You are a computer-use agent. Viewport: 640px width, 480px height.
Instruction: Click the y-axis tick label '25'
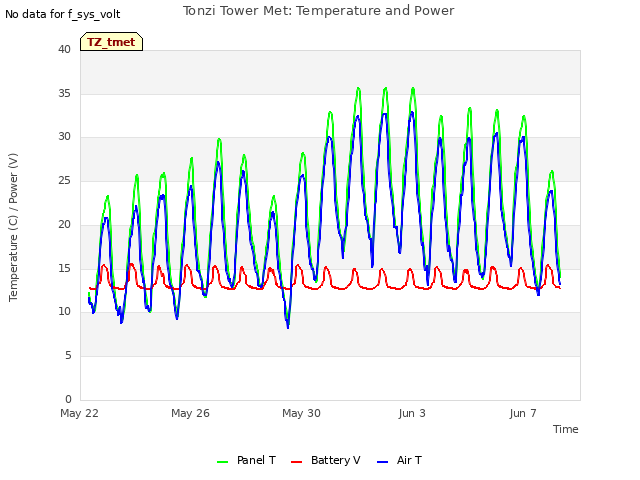64,180
